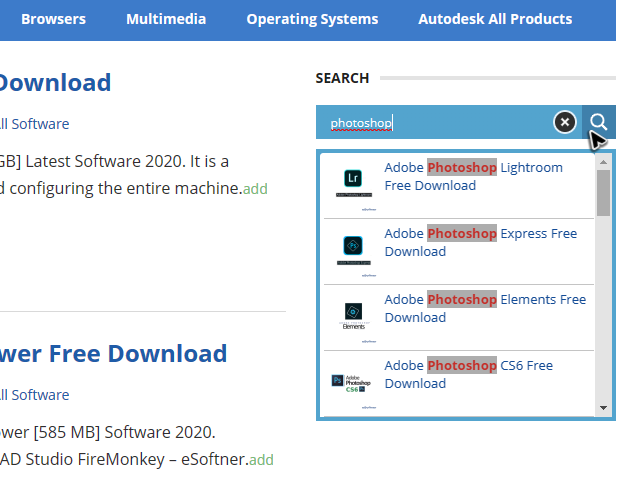The height and width of the screenshot is (503, 619).
Task: Click the magnifier search button
Action: pyautogui.click(x=598, y=122)
